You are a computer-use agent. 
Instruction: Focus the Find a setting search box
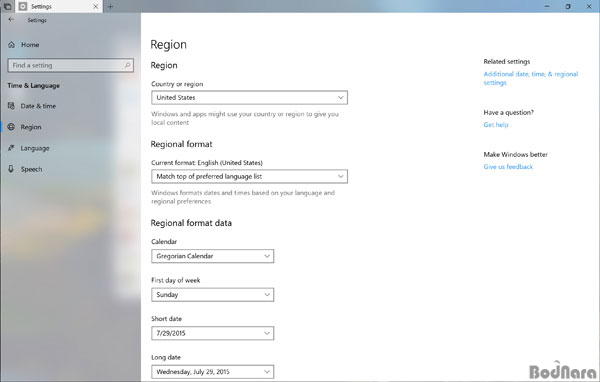(x=70, y=65)
